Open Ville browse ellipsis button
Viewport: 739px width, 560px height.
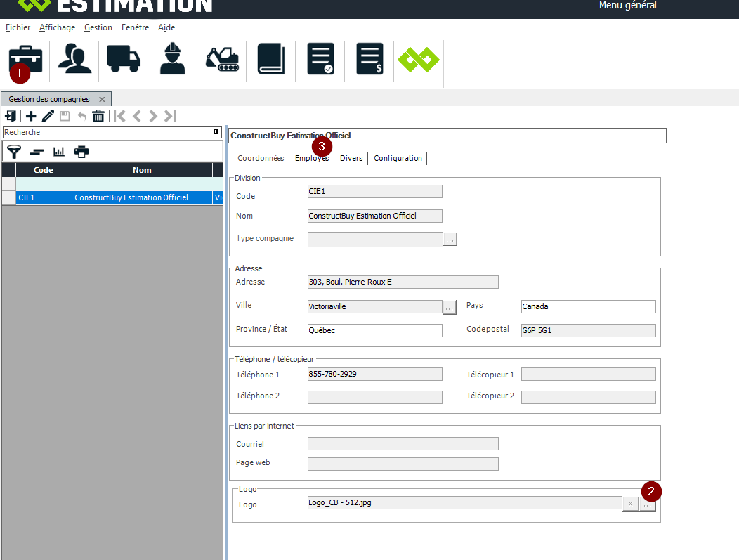pos(450,307)
